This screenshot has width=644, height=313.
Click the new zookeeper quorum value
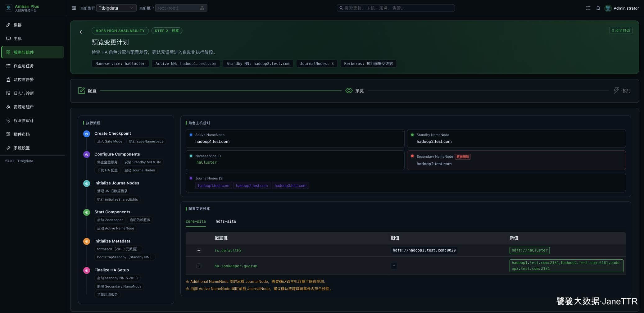point(566,266)
